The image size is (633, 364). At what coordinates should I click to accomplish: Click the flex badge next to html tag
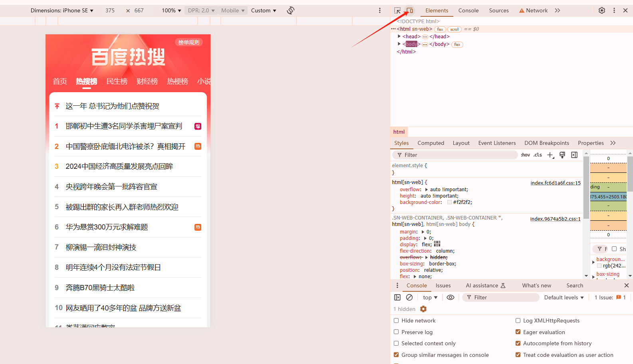coord(440,29)
